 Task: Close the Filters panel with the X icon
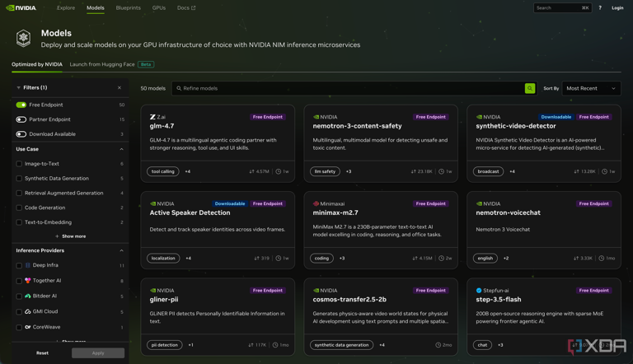[119, 87]
